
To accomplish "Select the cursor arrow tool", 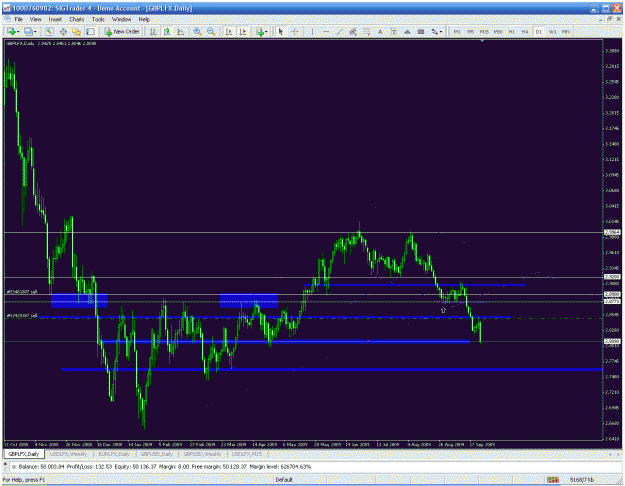I will (281, 31).
